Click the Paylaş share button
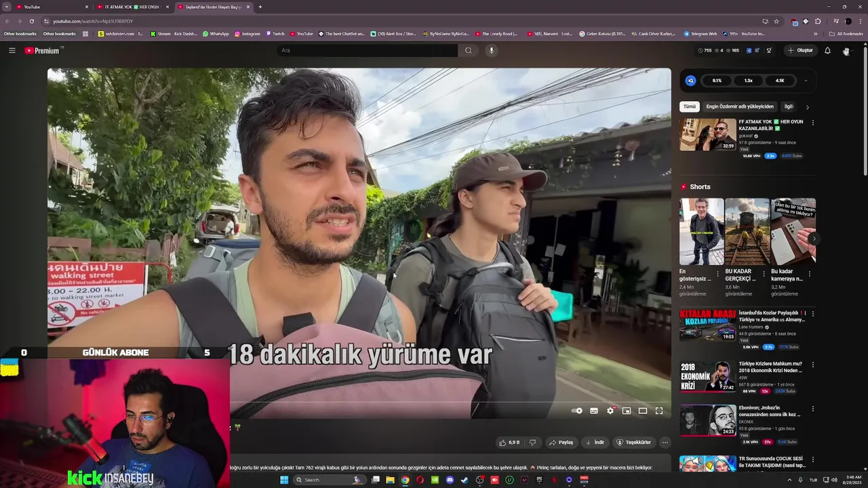This screenshot has height=488, width=868. [x=561, y=443]
